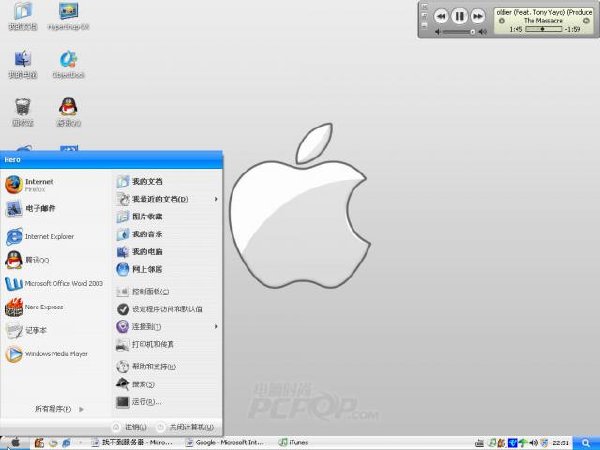The height and width of the screenshot is (450, 600).
Task: Open 我的音乐 music folder
Action: (140, 234)
